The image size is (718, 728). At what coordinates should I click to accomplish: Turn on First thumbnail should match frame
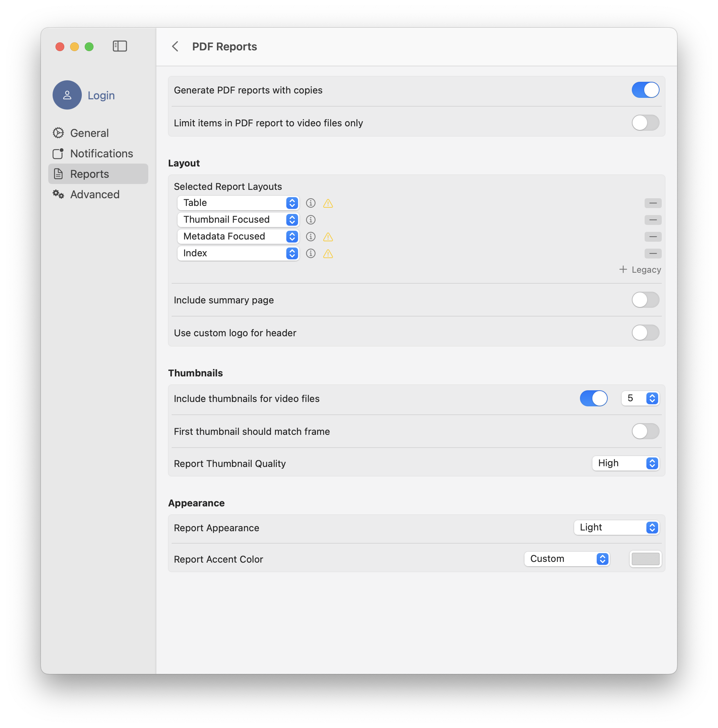pyautogui.click(x=645, y=431)
